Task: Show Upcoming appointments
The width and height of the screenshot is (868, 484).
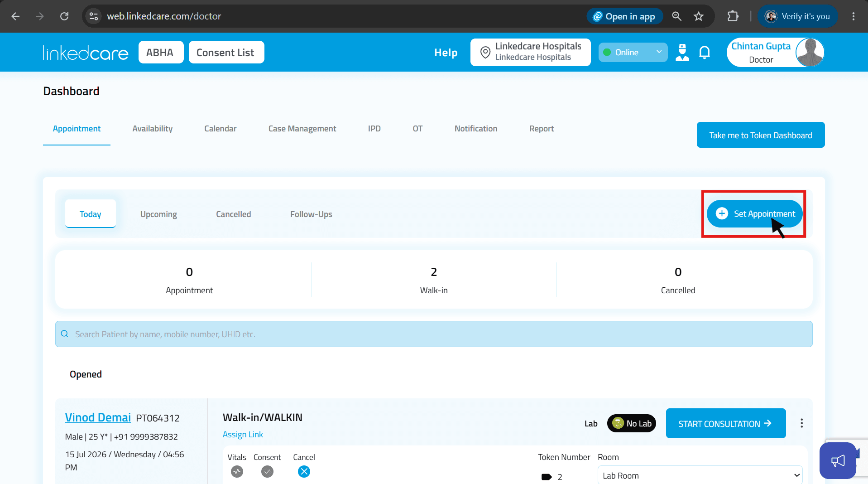Action: [x=158, y=214]
